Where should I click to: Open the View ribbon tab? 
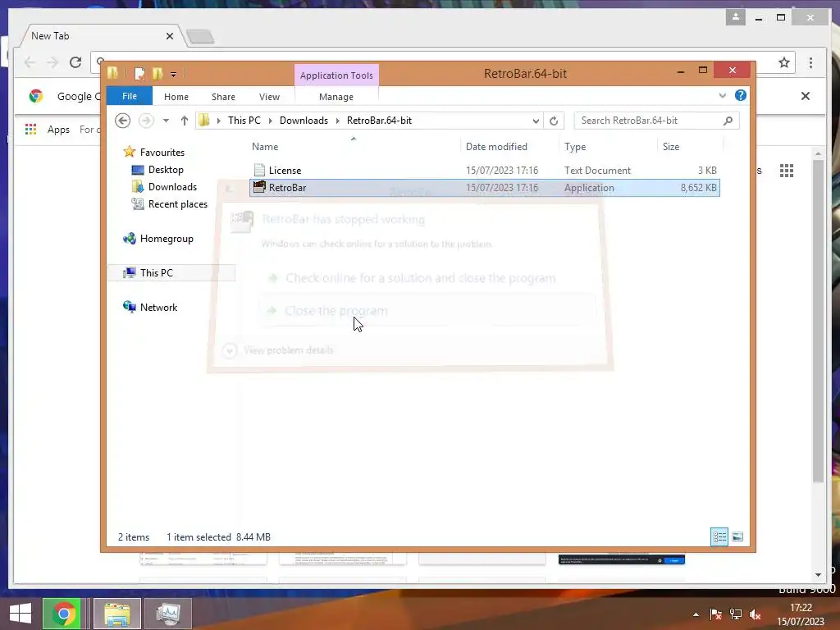pyautogui.click(x=269, y=97)
